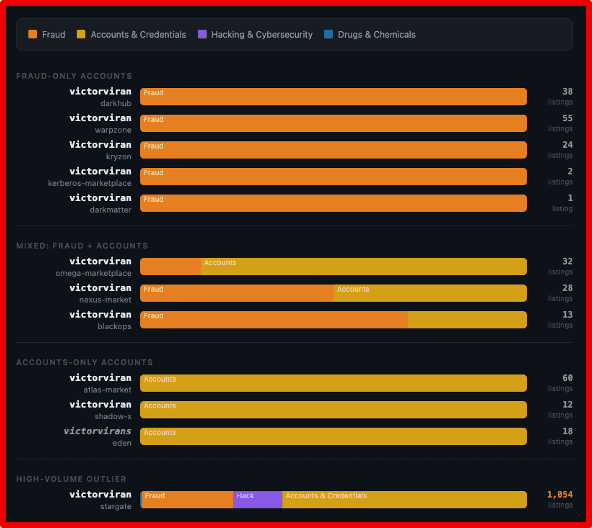Click the kryzon Victorviran account label

click(x=100, y=145)
